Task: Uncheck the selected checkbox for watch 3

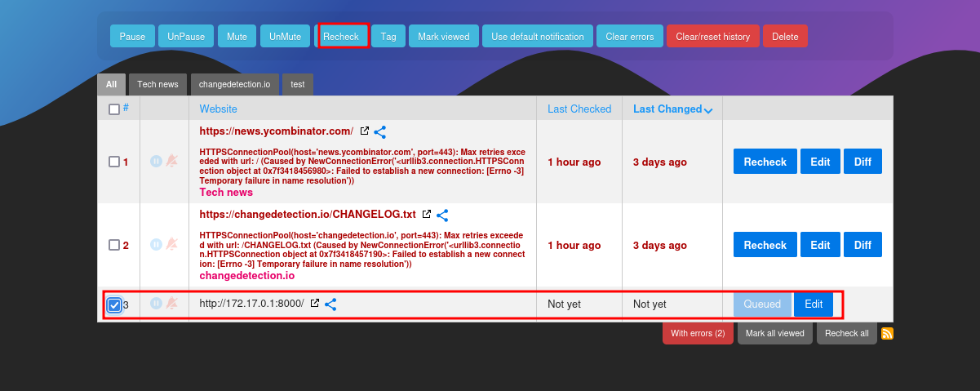Action: tap(114, 305)
